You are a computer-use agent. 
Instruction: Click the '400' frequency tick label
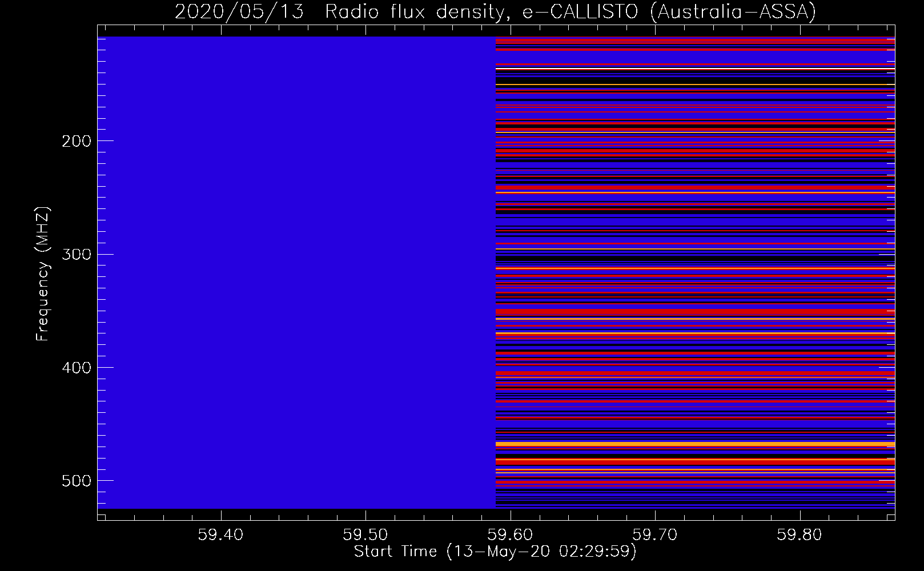[x=76, y=368]
